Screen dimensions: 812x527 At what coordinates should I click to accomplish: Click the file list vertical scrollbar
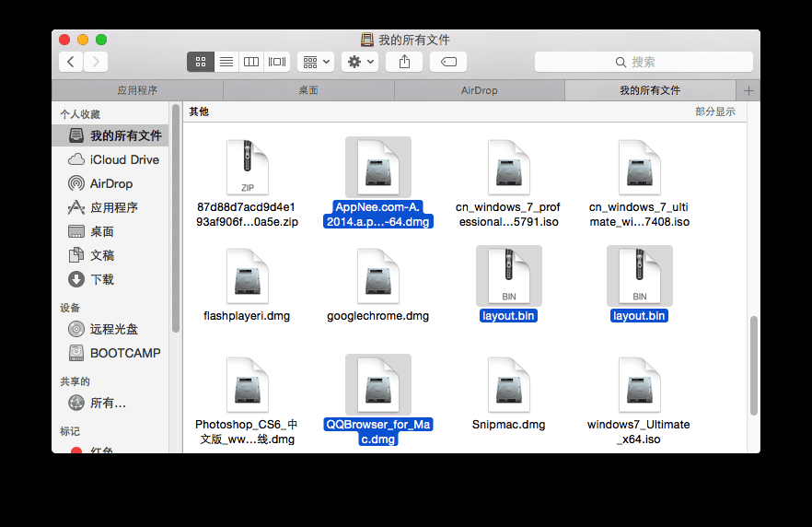pos(753,366)
